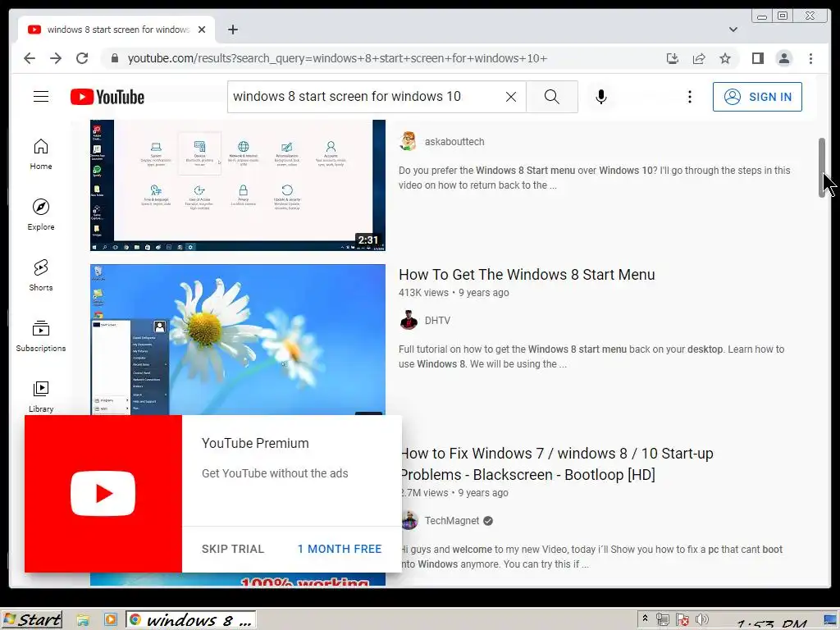The height and width of the screenshot is (630, 840).
Task: Click SKIP TRIAL in the Premium popup
Action: pos(232,549)
